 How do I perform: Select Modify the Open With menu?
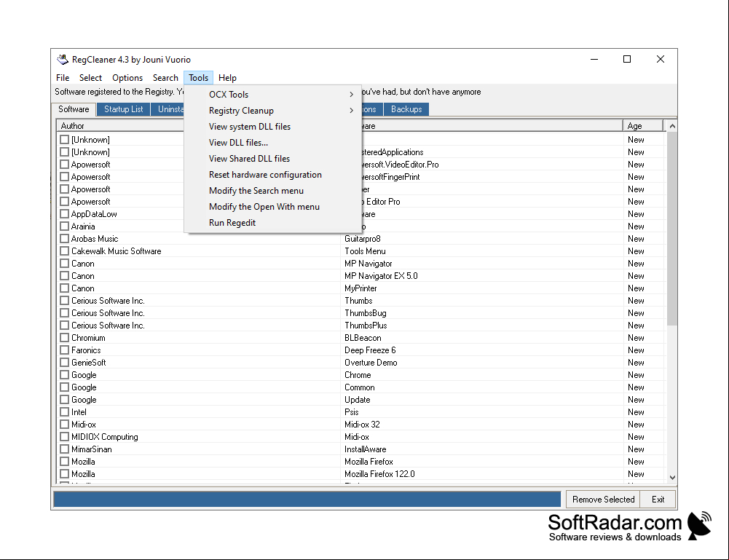[272, 207]
